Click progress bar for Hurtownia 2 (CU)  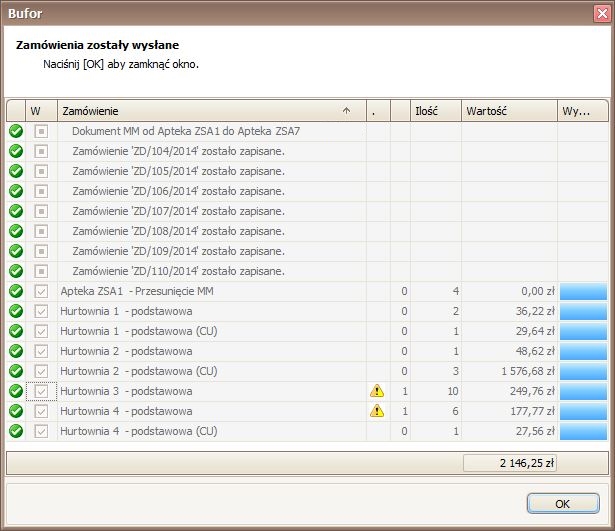[x=583, y=371]
